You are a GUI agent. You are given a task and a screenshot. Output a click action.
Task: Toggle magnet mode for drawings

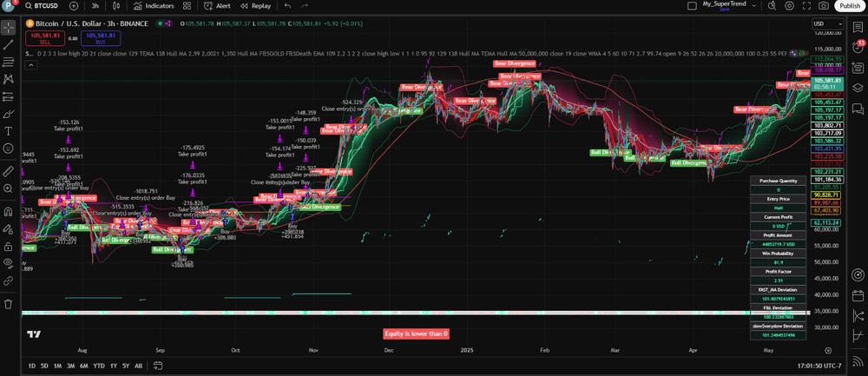[9, 212]
